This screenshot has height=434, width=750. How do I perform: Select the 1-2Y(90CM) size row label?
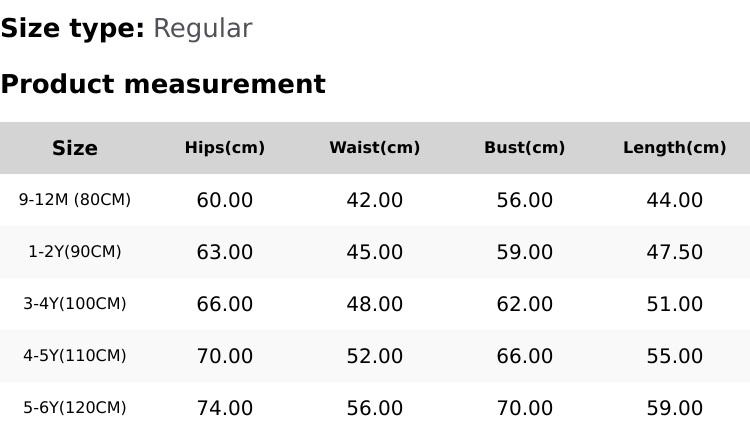tap(75, 252)
